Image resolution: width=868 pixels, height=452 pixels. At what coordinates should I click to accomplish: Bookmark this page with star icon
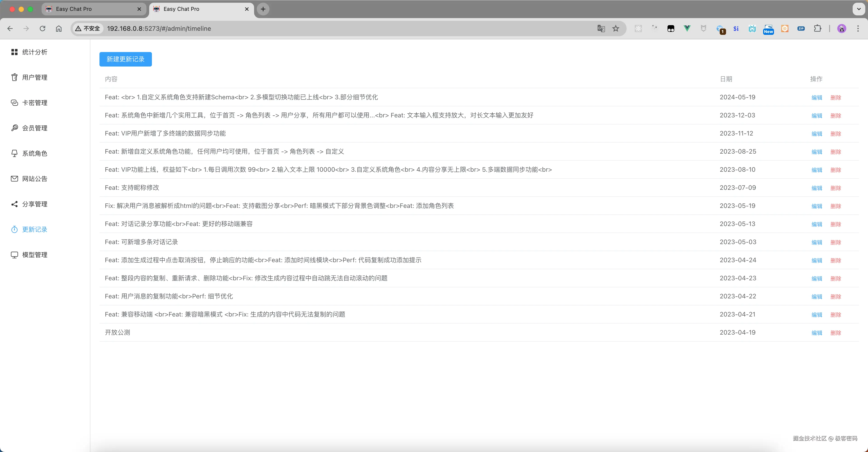click(616, 29)
